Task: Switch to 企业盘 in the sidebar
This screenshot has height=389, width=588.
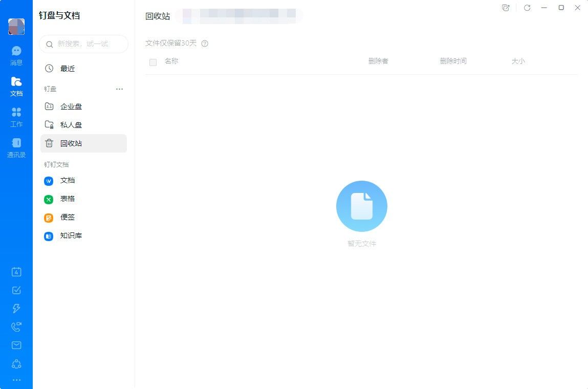Action: point(71,106)
